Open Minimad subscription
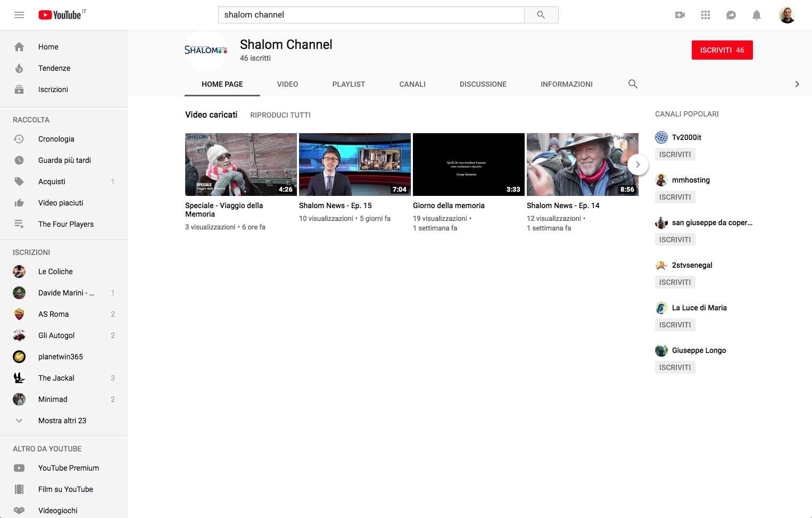Screen dimensions: 812x518 (x=64, y=399)
